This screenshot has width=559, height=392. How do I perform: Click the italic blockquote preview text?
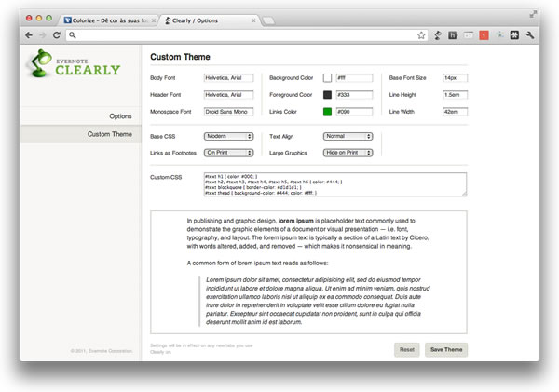tap(318, 301)
